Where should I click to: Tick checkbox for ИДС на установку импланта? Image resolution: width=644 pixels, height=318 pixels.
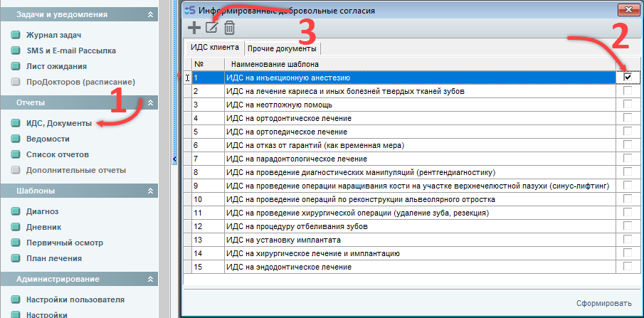(x=628, y=240)
